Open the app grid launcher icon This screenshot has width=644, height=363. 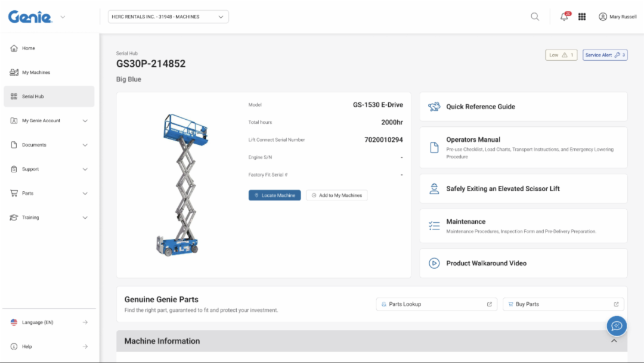click(x=582, y=16)
